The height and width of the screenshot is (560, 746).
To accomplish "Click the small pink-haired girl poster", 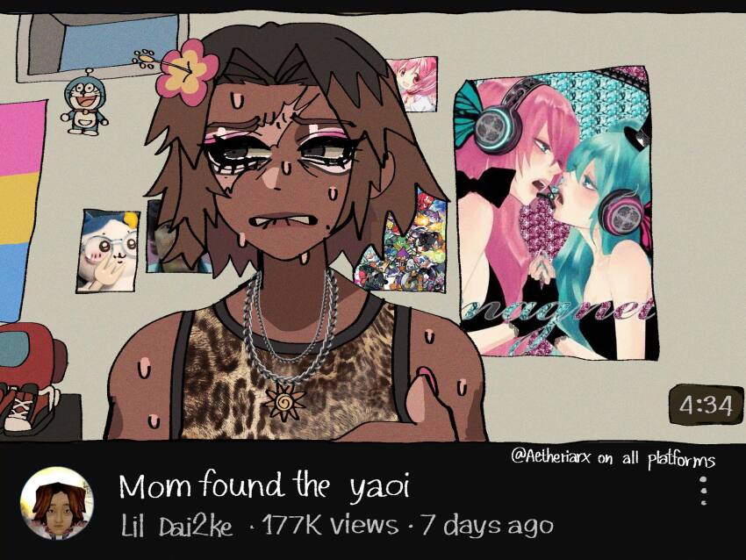I will [x=412, y=84].
